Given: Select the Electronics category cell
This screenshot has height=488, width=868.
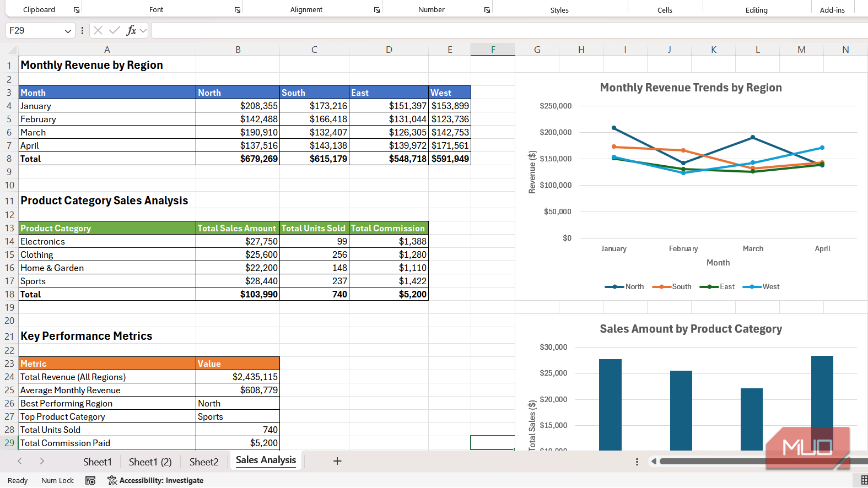Looking at the screenshot, I should click(x=107, y=241).
